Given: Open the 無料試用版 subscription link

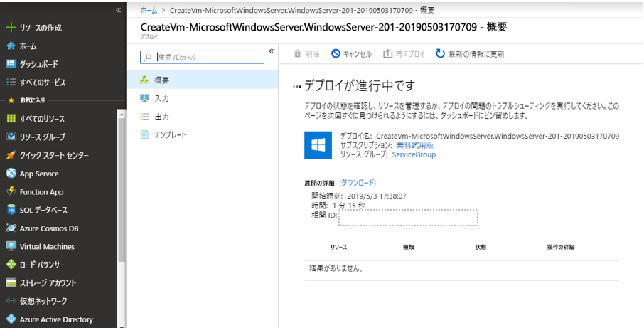Looking at the screenshot, I should click(415, 145).
